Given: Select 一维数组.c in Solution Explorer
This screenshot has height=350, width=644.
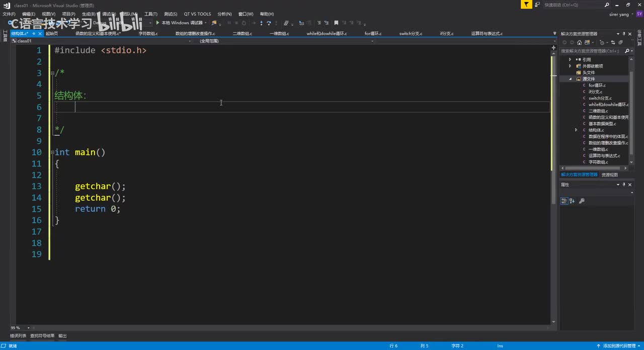Looking at the screenshot, I should [x=598, y=149].
